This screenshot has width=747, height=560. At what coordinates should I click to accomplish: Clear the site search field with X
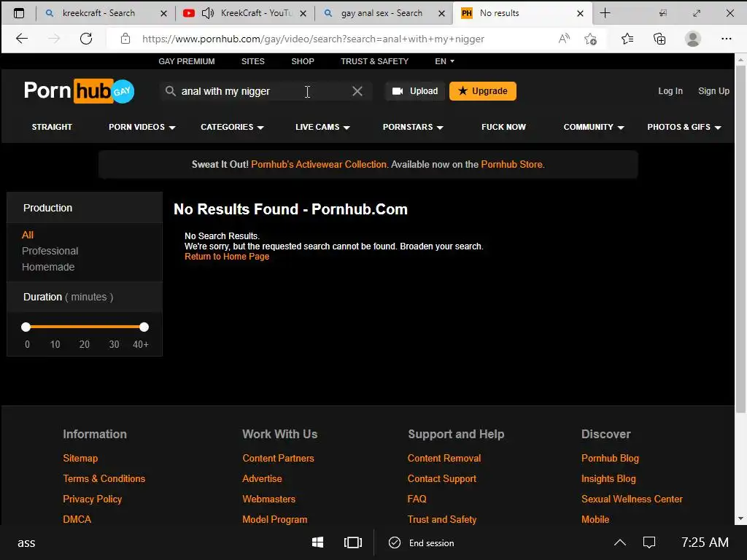(357, 91)
